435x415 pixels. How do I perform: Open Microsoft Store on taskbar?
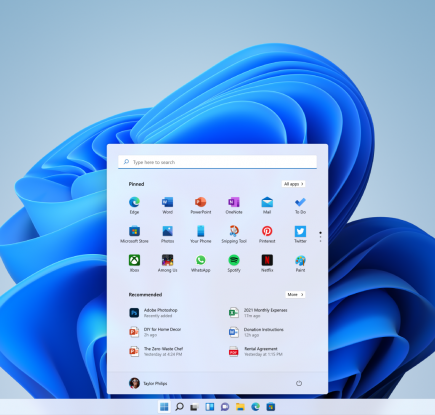(x=271, y=407)
